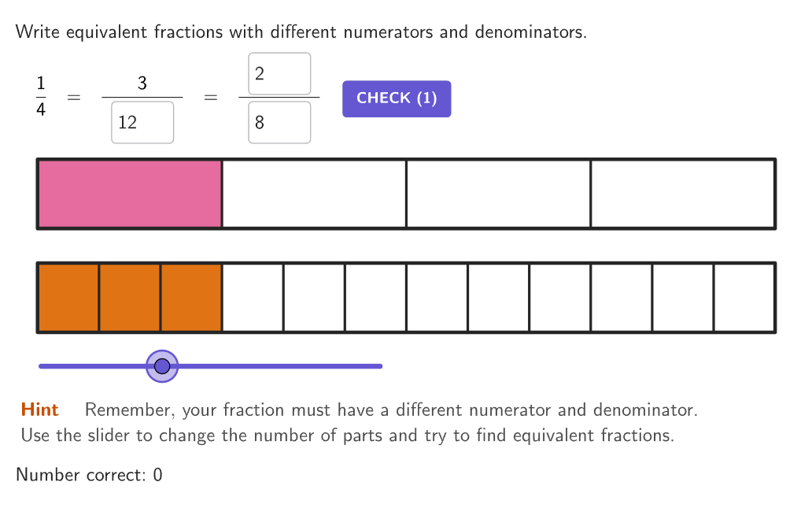Click the second white section of top bar
This screenshot has width=812, height=508.
click(x=315, y=194)
